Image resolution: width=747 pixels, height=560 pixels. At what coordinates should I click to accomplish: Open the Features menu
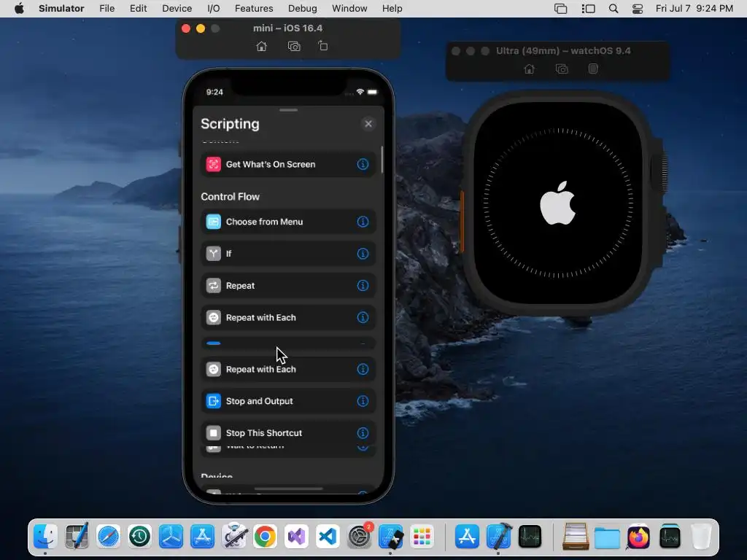254,9
